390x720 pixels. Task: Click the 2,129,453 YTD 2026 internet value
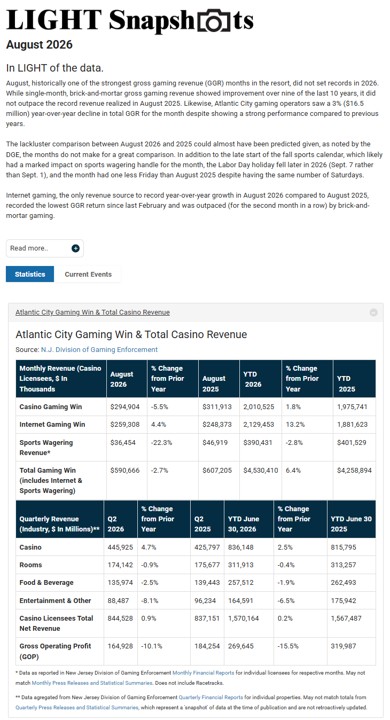[259, 424]
